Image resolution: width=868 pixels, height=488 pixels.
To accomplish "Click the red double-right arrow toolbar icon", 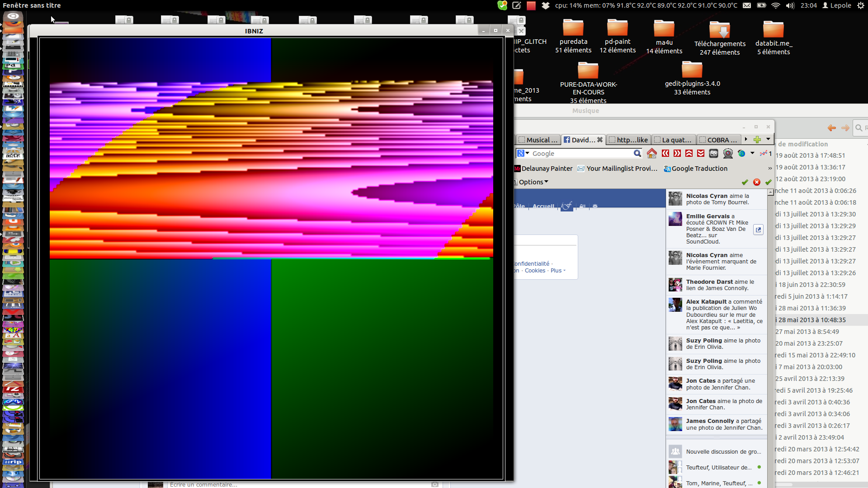I will pyautogui.click(x=677, y=154).
